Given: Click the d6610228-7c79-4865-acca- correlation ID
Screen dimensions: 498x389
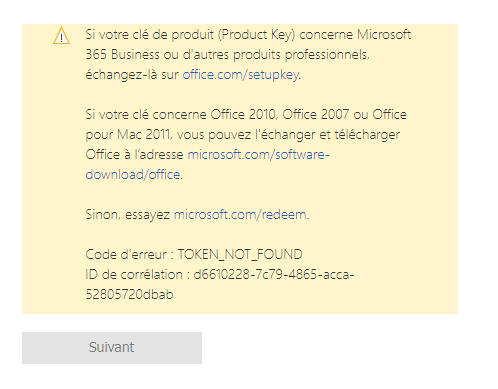Looking at the screenshot, I should 274,274.
